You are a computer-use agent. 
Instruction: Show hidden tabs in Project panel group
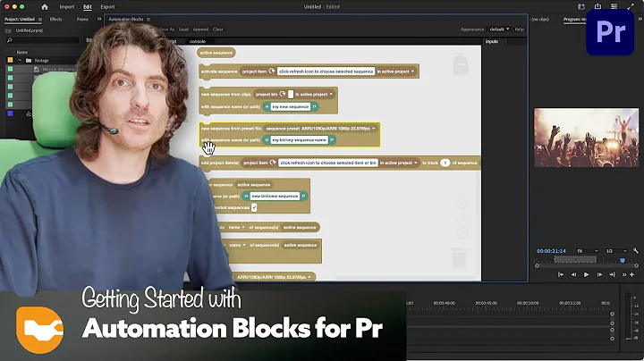(x=99, y=19)
